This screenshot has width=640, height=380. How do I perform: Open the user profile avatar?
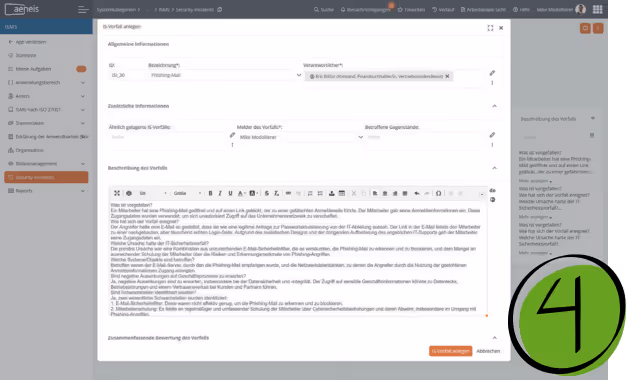(x=580, y=9)
